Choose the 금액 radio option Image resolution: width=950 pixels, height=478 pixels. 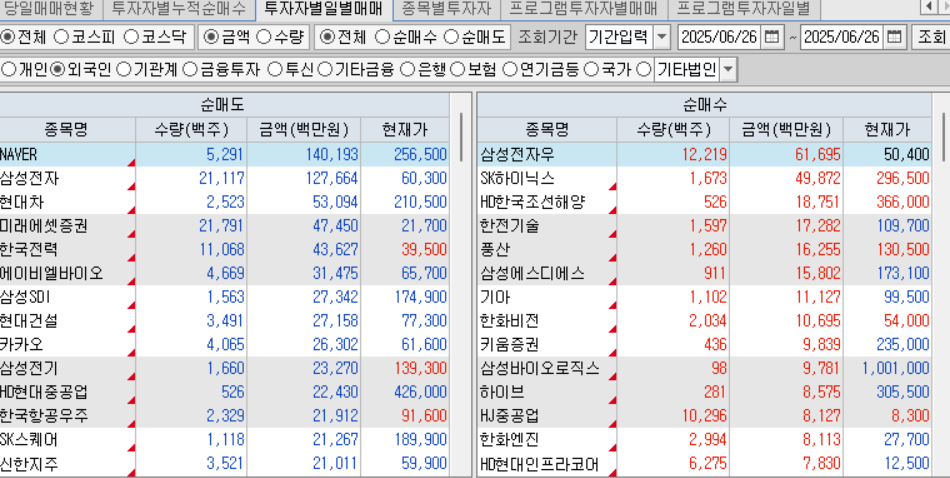tap(210, 37)
